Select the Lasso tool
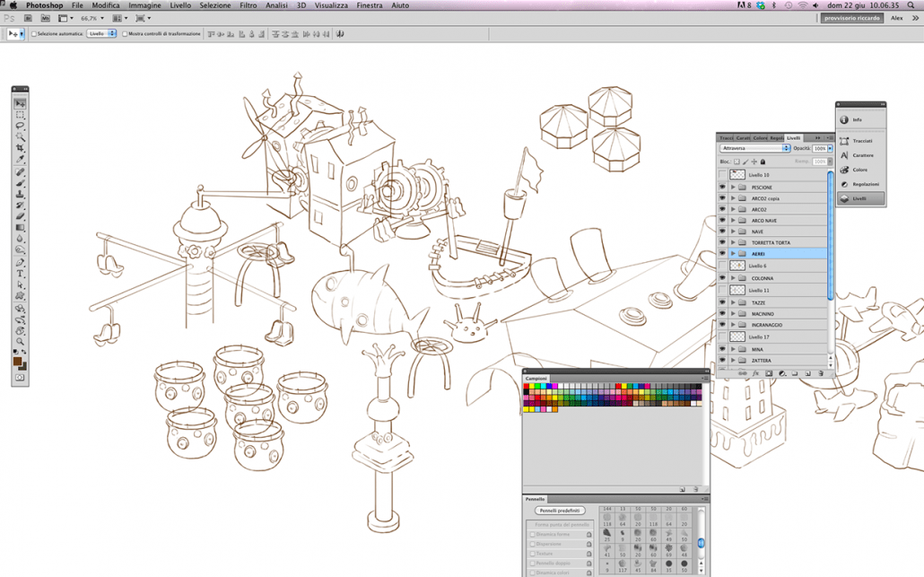This screenshot has width=924, height=577. [20, 127]
